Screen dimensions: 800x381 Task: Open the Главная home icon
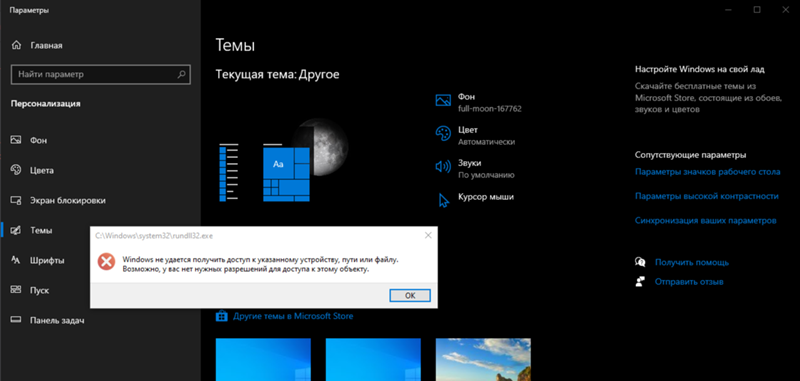tap(16, 45)
